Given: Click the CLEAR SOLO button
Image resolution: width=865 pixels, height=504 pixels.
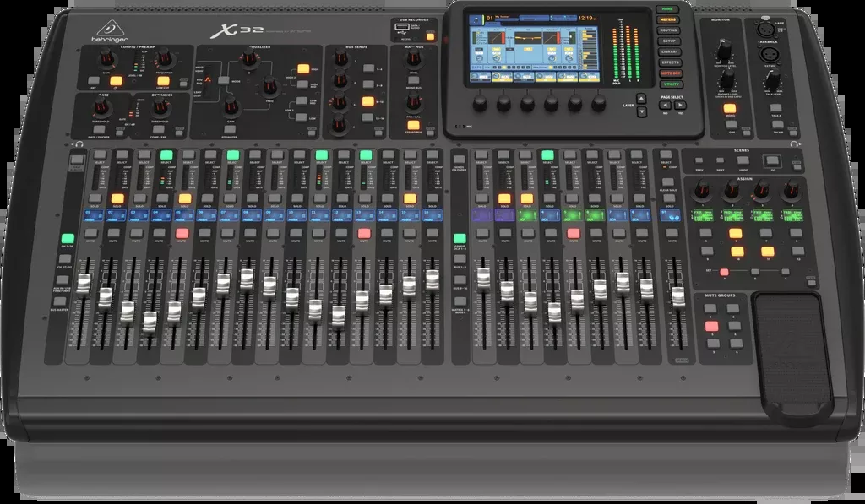Looking at the screenshot, I should (668, 182).
